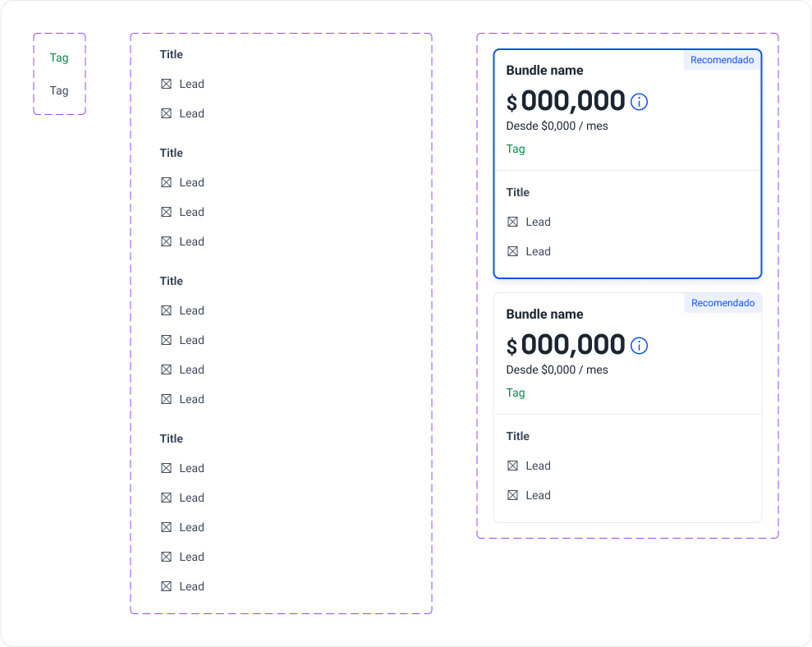
Task: Select the green Tag in the small tag group
Action: point(59,57)
